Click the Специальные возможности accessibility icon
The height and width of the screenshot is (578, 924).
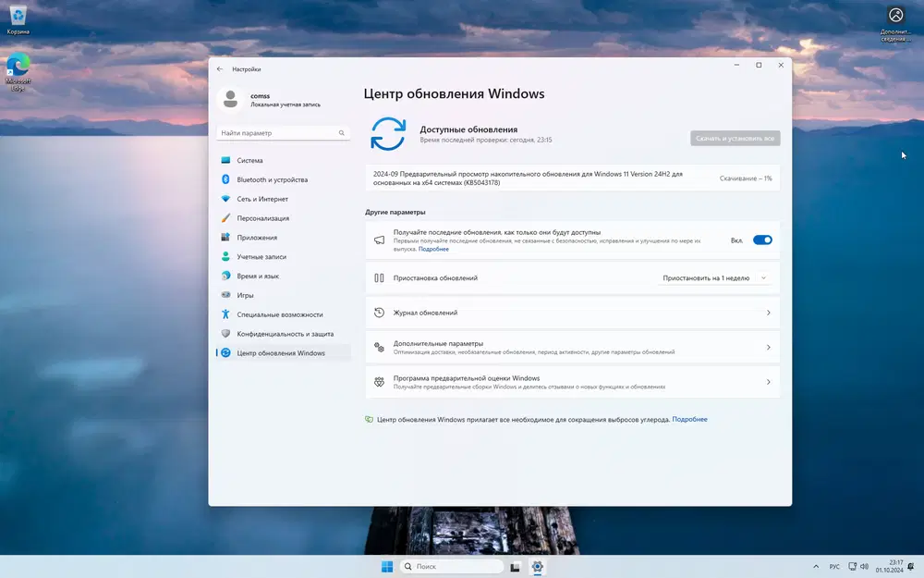[x=225, y=314]
